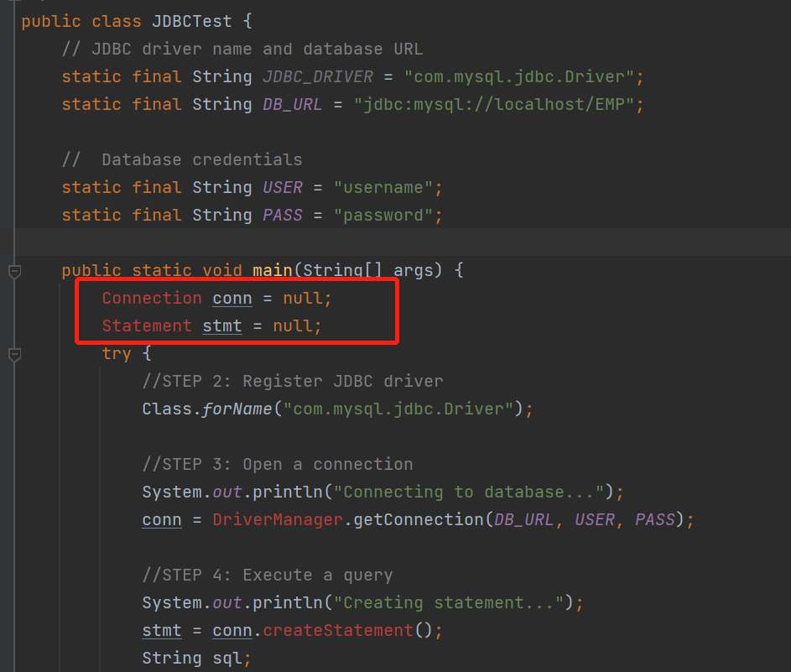Click the JDBC_DRIVER constant name
This screenshot has height=672, width=791.
pos(317,76)
